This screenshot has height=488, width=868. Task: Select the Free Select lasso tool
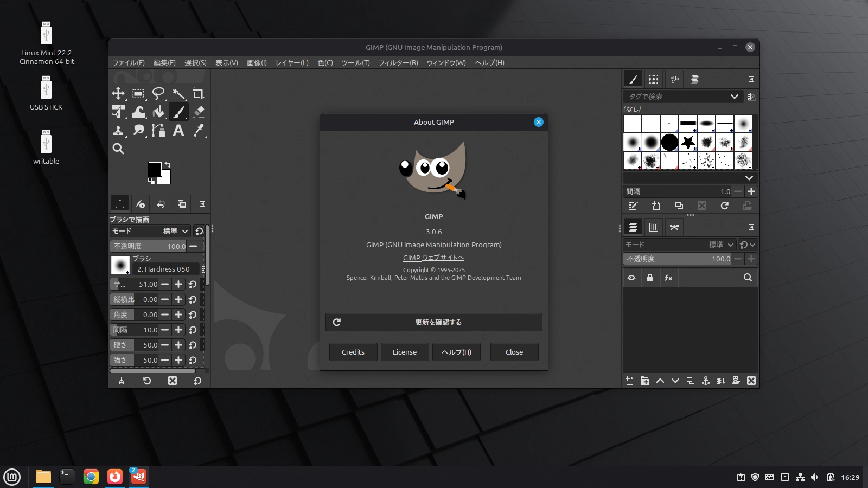pos(158,94)
